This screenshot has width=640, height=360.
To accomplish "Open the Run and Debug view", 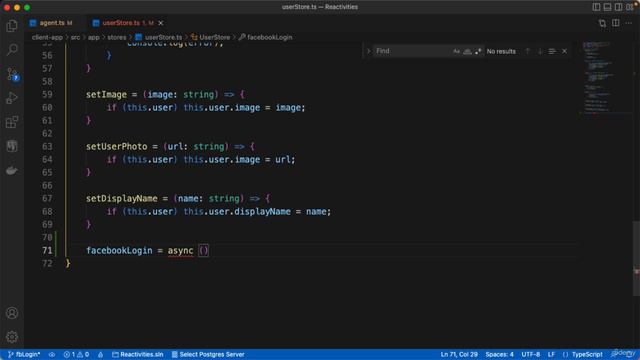I will pos(12,98).
